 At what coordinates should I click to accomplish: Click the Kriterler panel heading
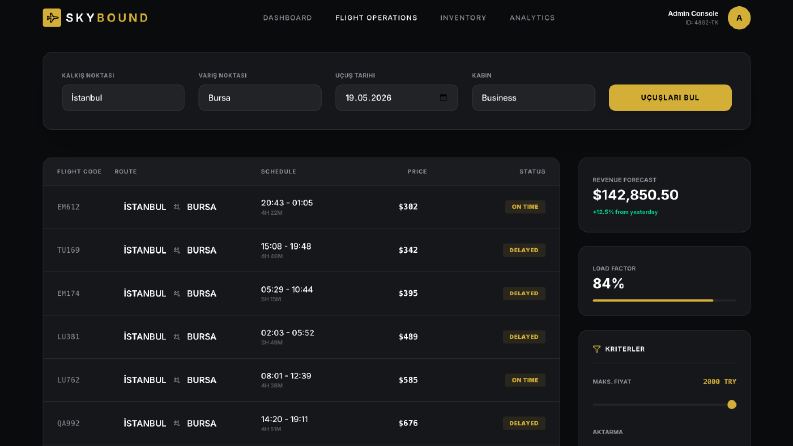(625, 349)
